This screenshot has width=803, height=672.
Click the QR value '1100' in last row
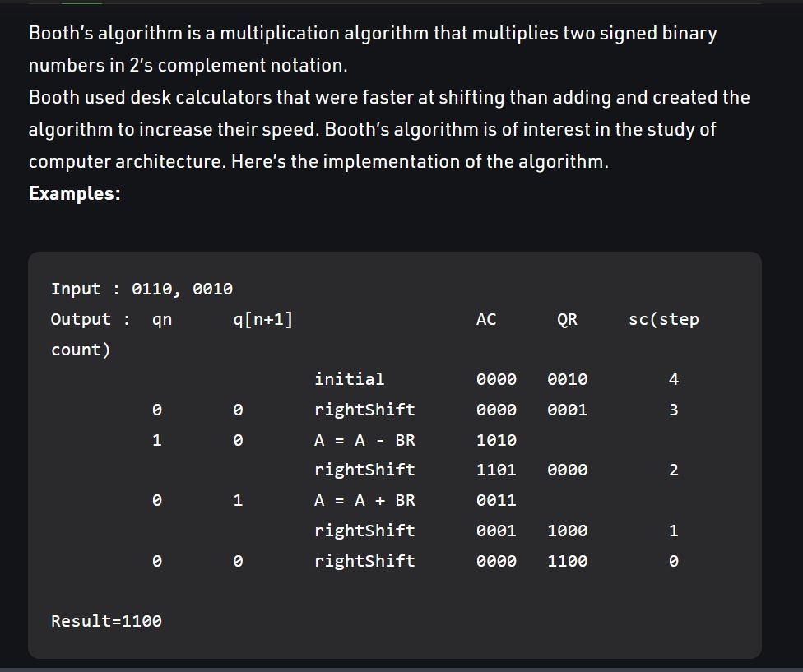[568, 561]
